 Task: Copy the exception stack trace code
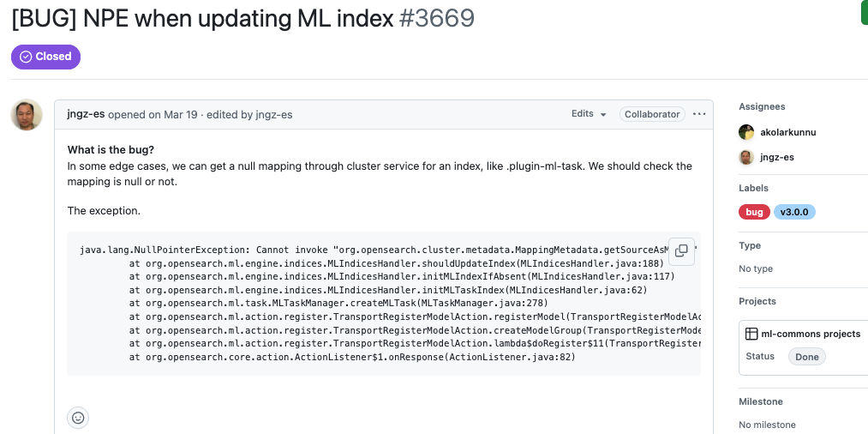tap(681, 251)
